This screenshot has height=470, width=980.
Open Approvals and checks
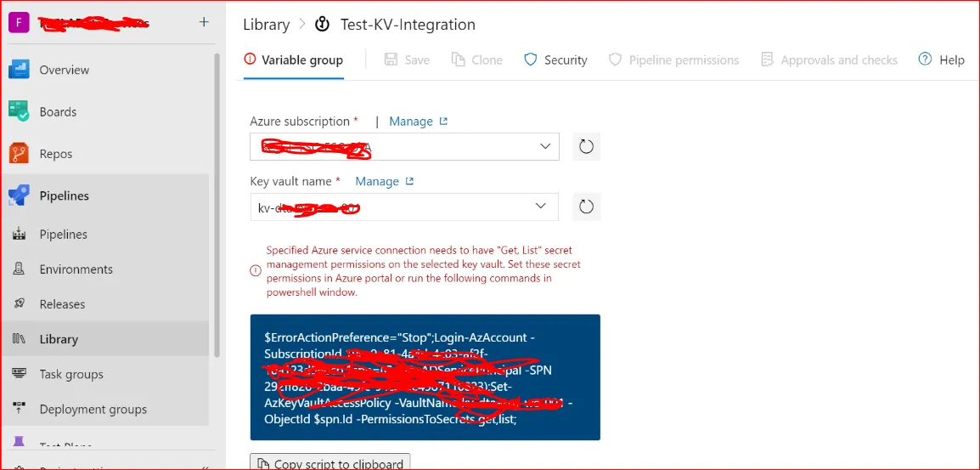point(829,60)
